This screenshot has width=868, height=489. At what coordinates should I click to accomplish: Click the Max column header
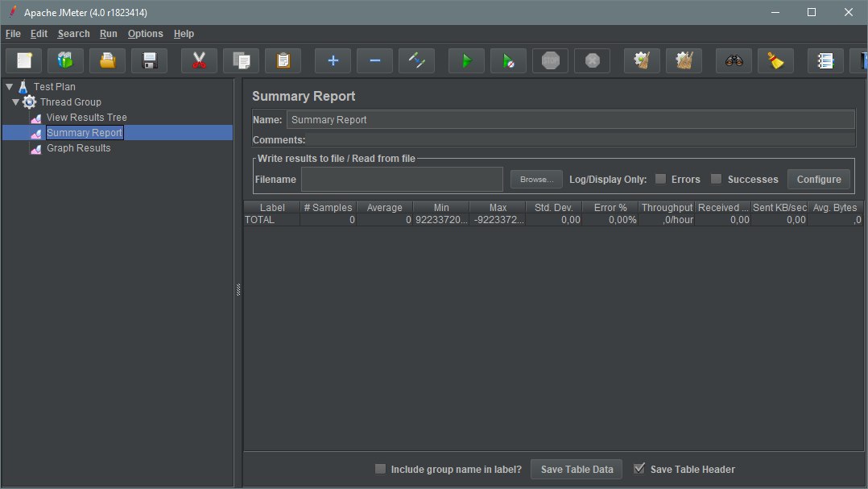click(x=498, y=207)
